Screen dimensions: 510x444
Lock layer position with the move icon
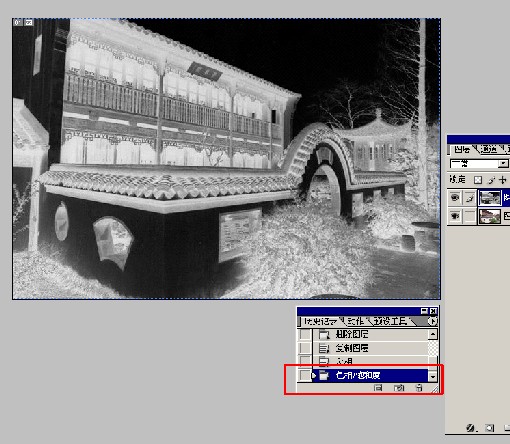[x=503, y=180]
